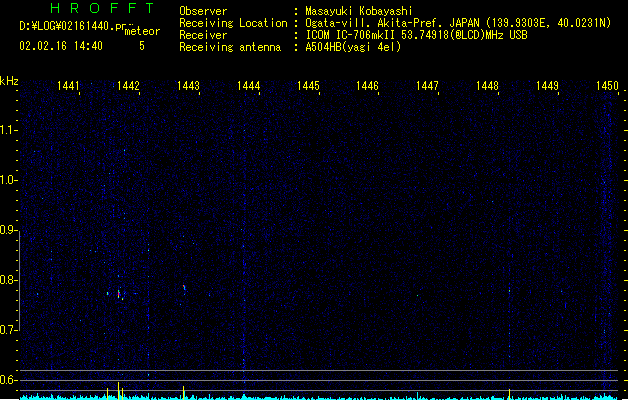Click the HROFFT title text
The image size is (629, 400).
pos(102,8)
